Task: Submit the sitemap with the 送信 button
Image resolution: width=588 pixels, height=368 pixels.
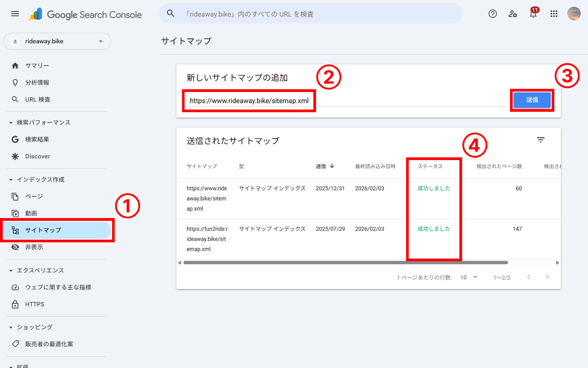Action: pos(532,100)
